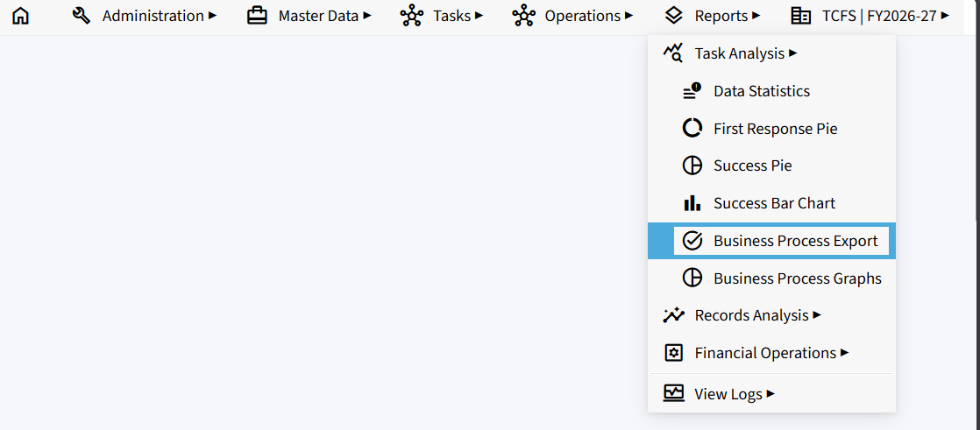This screenshot has height=430, width=980.
Task: Click the Business Process Export checkmark icon
Action: 692,241
